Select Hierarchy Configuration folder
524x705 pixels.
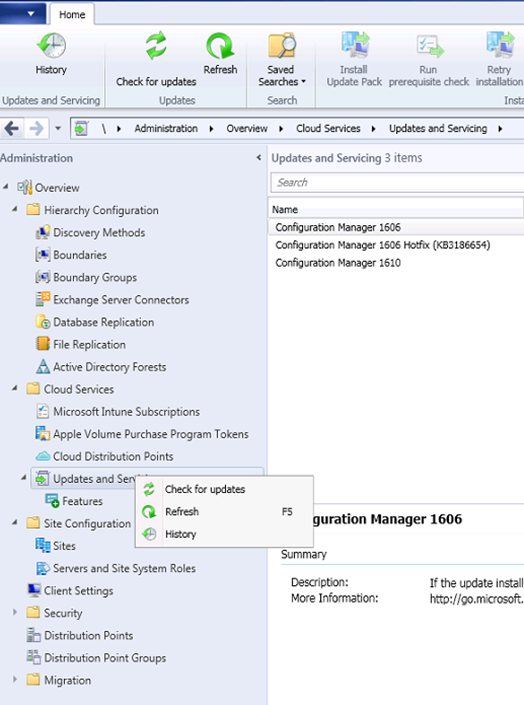point(92,210)
